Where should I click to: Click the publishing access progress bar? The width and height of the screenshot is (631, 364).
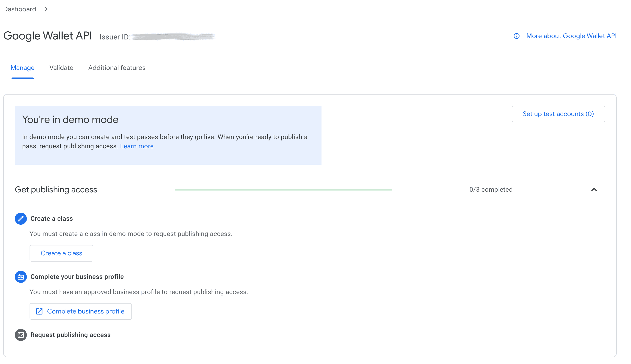coord(283,190)
